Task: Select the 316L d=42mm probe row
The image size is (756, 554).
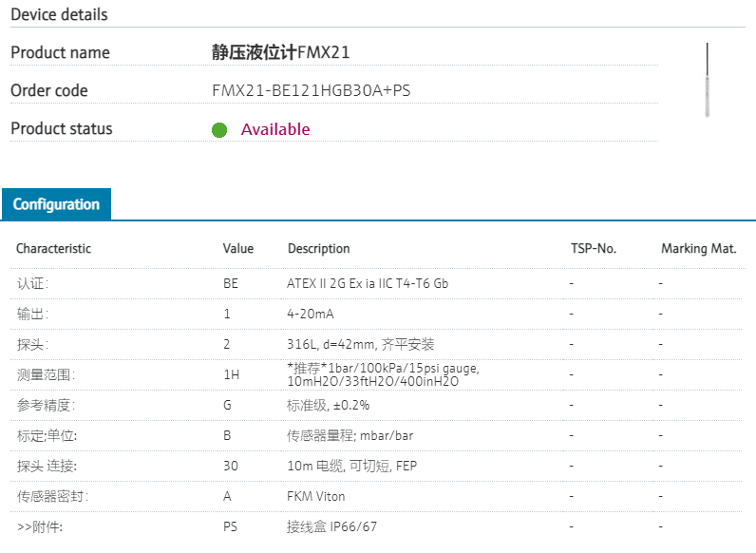Action: (x=361, y=344)
